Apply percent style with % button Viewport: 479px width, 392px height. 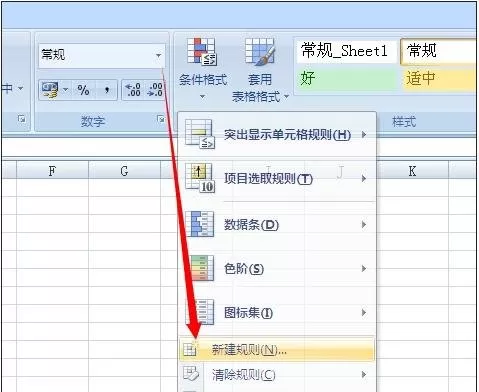tap(83, 90)
